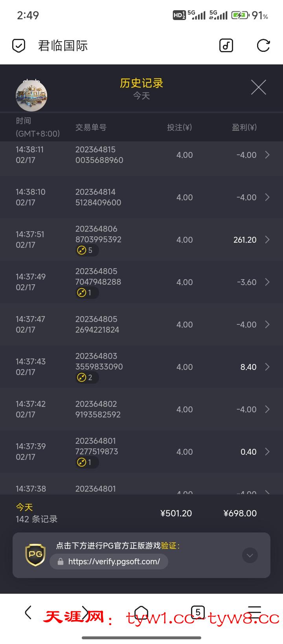Tap the shield security icon
Screen dimensions: 283x644
tap(19, 46)
